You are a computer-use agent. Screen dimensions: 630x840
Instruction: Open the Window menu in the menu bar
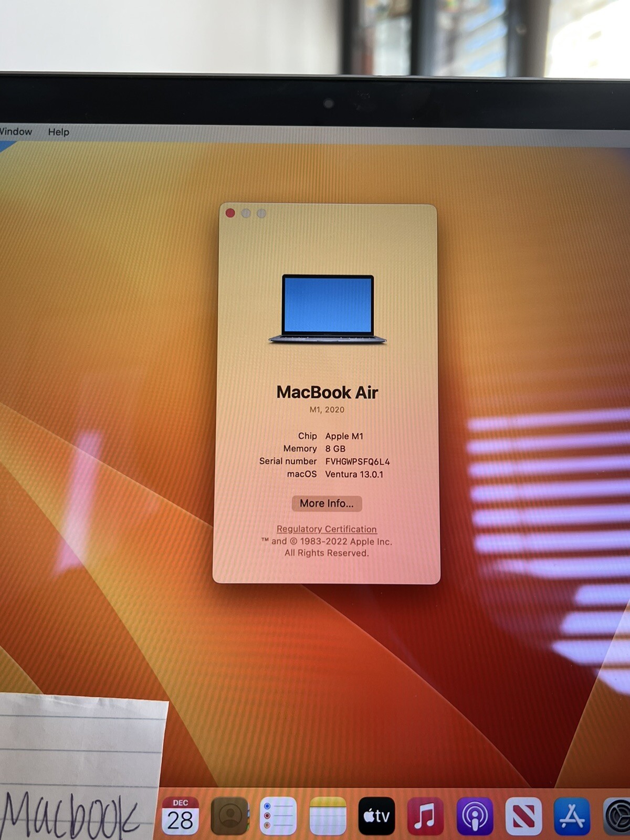pyautogui.click(x=16, y=131)
